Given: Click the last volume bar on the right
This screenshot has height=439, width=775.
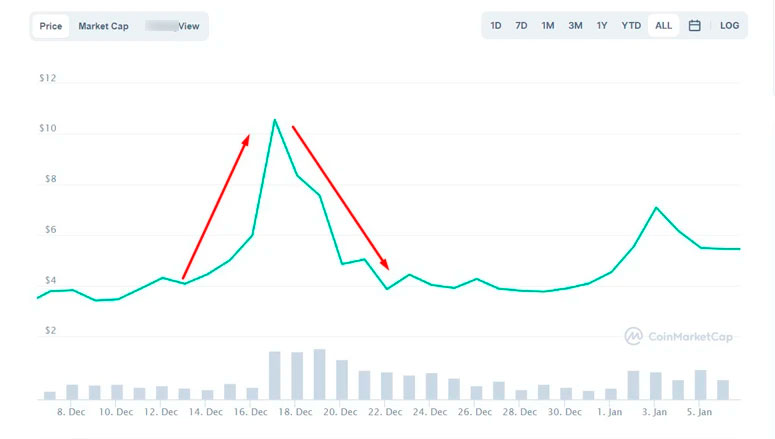Looking at the screenshot, I should pos(723,389).
